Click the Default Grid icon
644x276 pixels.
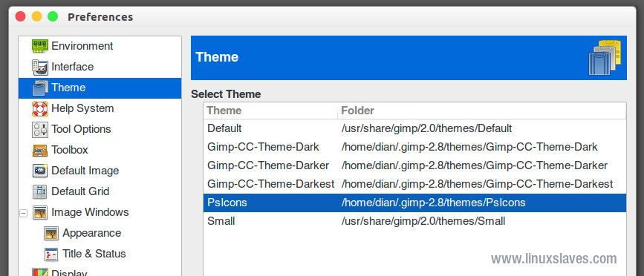[40, 191]
